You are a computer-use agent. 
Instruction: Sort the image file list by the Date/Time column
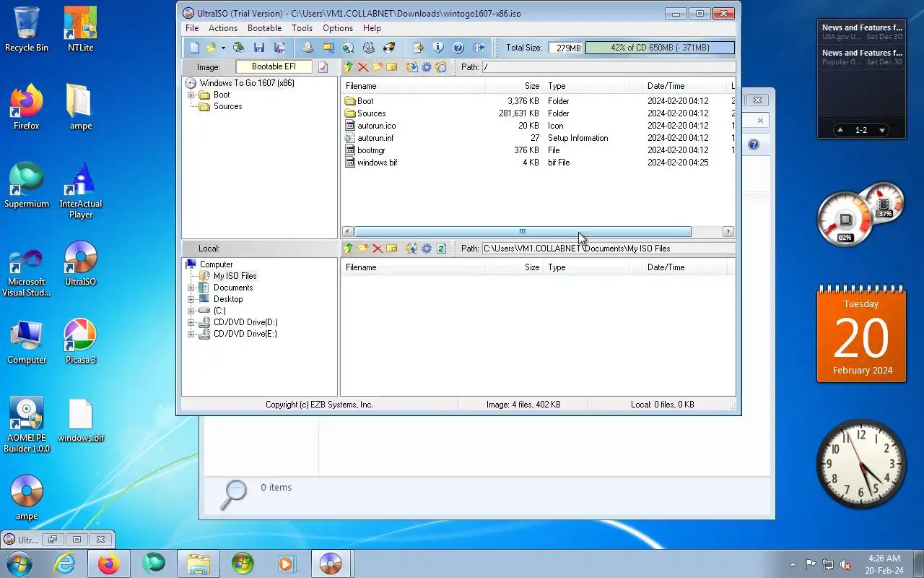click(x=685, y=86)
